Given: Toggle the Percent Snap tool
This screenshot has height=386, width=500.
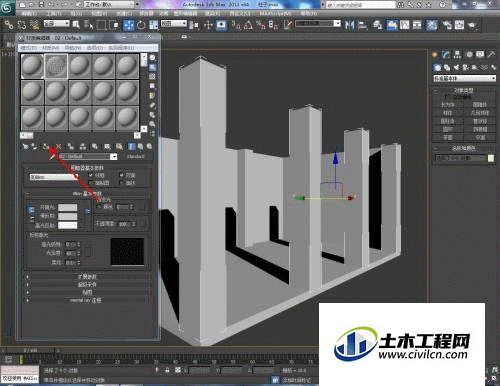Looking at the screenshot, I should pyautogui.click(x=261, y=25).
